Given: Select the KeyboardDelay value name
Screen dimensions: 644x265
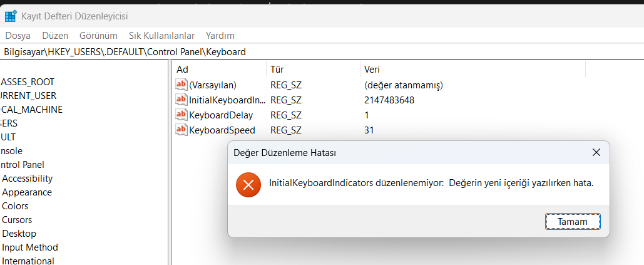Looking at the screenshot, I should point(221,115).
